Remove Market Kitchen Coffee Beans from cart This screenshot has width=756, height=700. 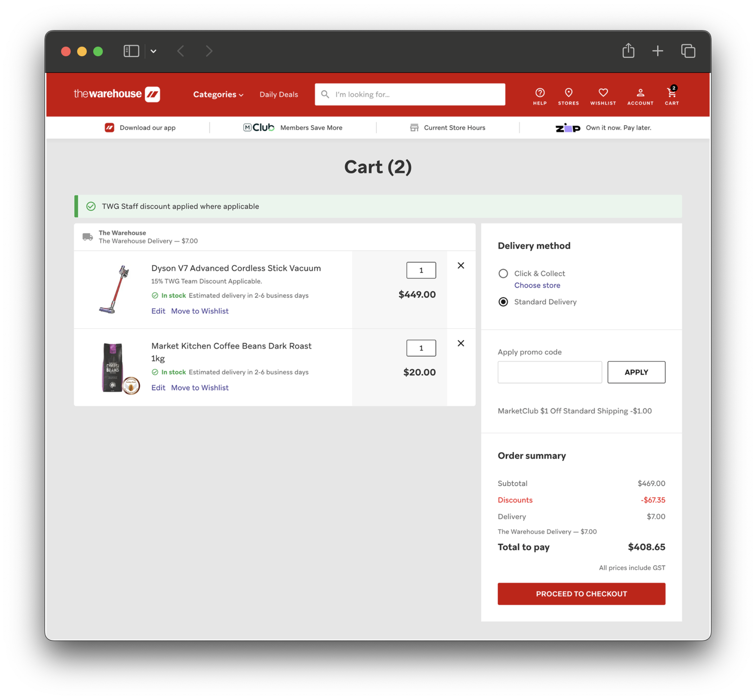[x=461, y=343]
